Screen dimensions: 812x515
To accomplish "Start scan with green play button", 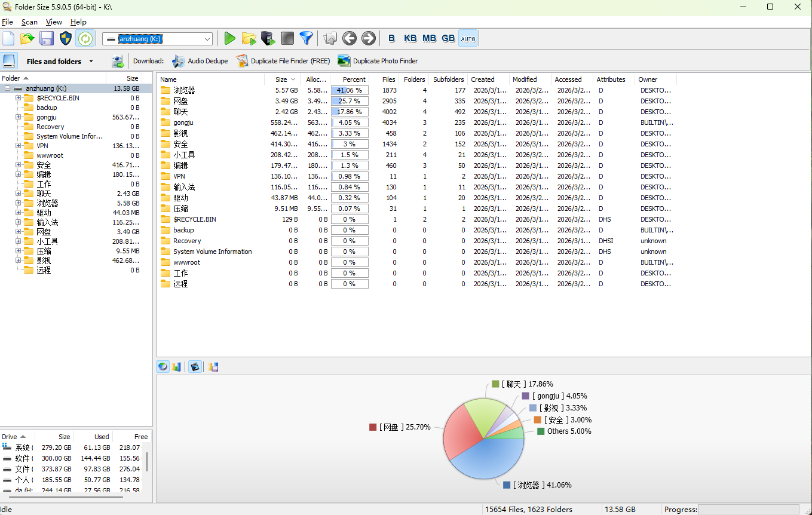I will (229, 39).
